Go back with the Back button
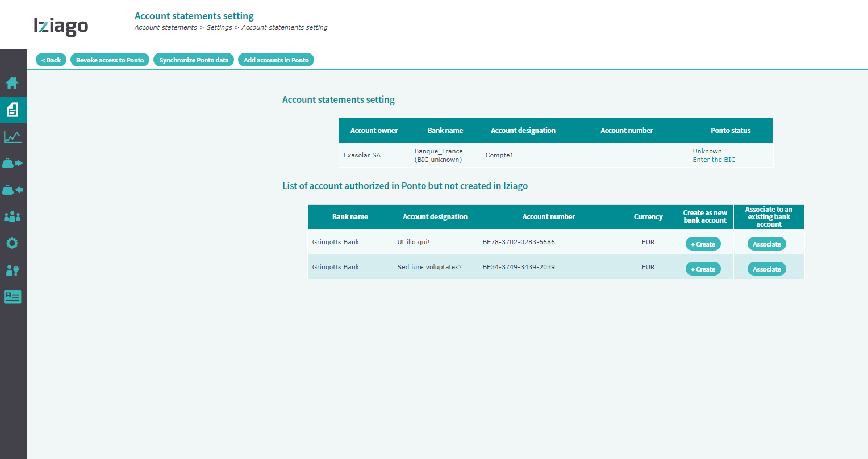 click(x=51, y=60)
